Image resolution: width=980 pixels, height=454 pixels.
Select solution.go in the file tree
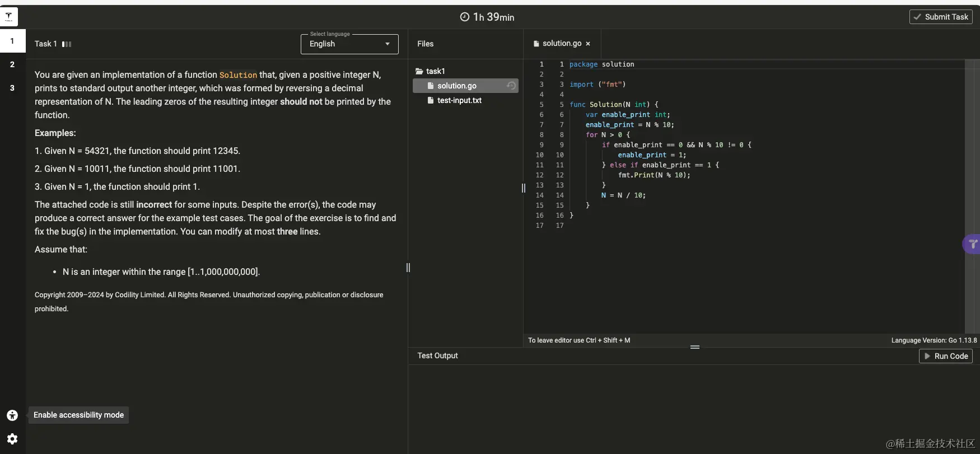point(465,86)
